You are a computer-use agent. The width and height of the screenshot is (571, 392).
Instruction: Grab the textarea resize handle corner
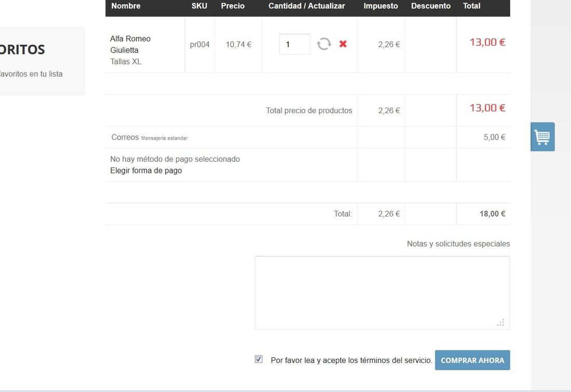coord(501,322)
